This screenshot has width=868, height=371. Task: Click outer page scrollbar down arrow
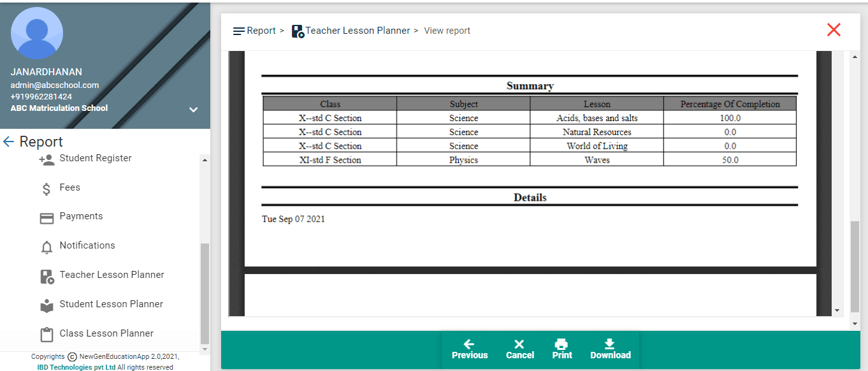[855, 324]
